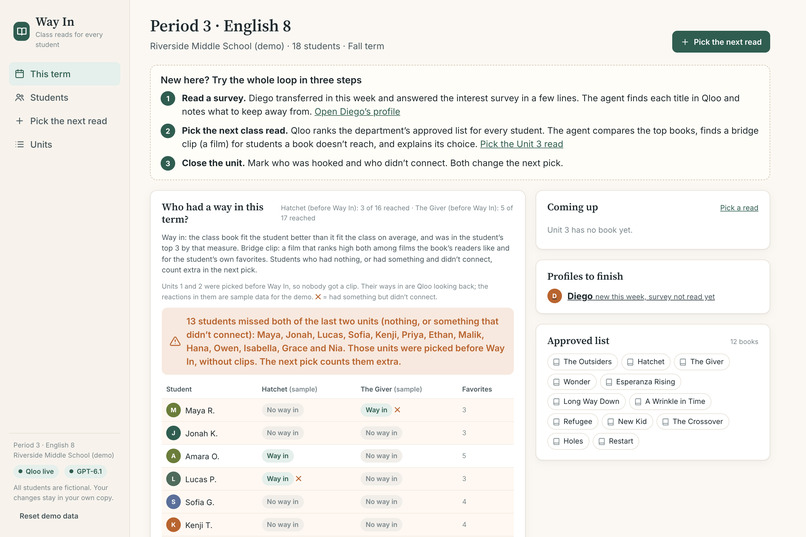Select the Wonder book chip
The image size is (806, 537).
click(572, 382)
